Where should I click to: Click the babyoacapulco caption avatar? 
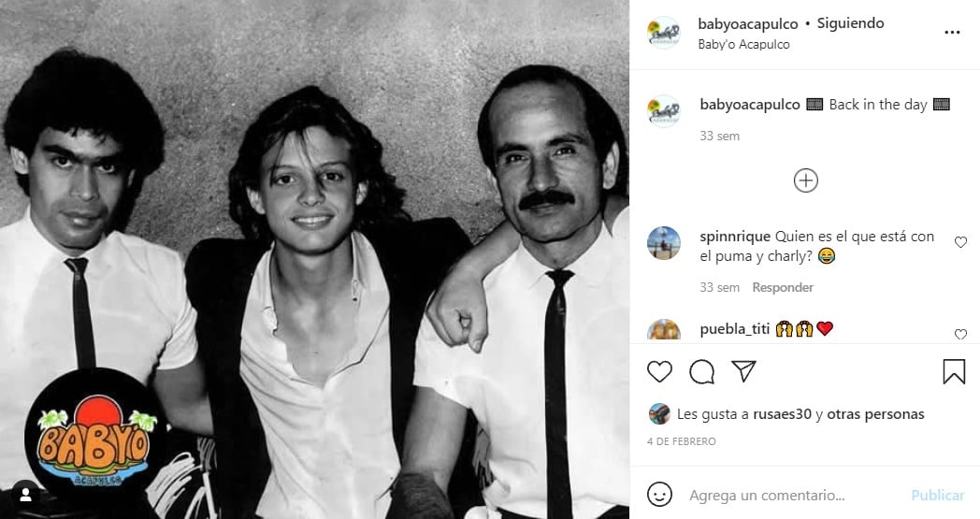pos(663,111)
